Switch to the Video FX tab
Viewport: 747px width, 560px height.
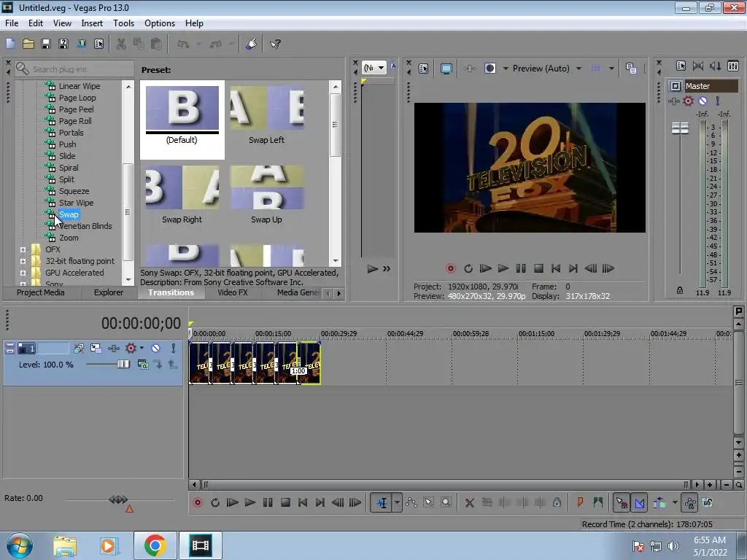[x=233, y=292]
